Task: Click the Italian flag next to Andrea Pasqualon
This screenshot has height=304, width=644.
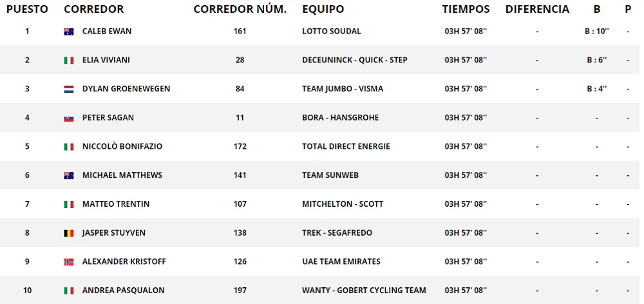Action: [x=69, y=290]
